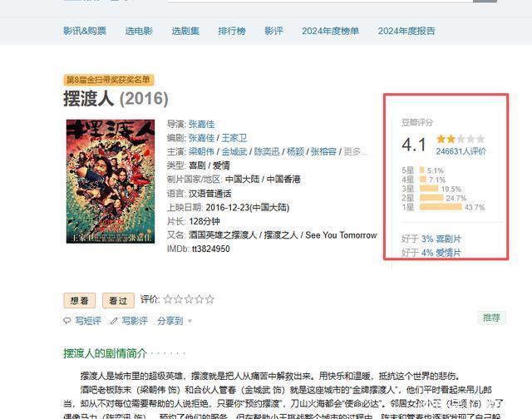This screenshot has width=532, height=419.
Task: Rate three stars in the 评价 row
Action: coord(189,299)
